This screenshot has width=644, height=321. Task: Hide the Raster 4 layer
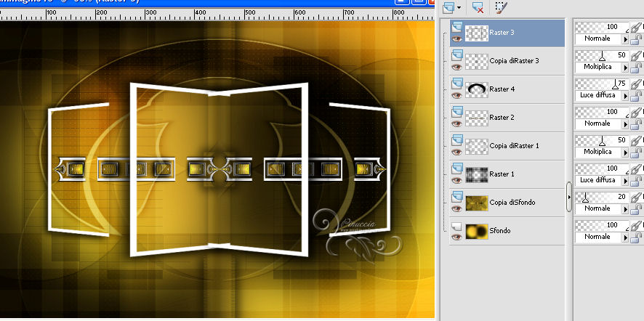pos(456,96)
